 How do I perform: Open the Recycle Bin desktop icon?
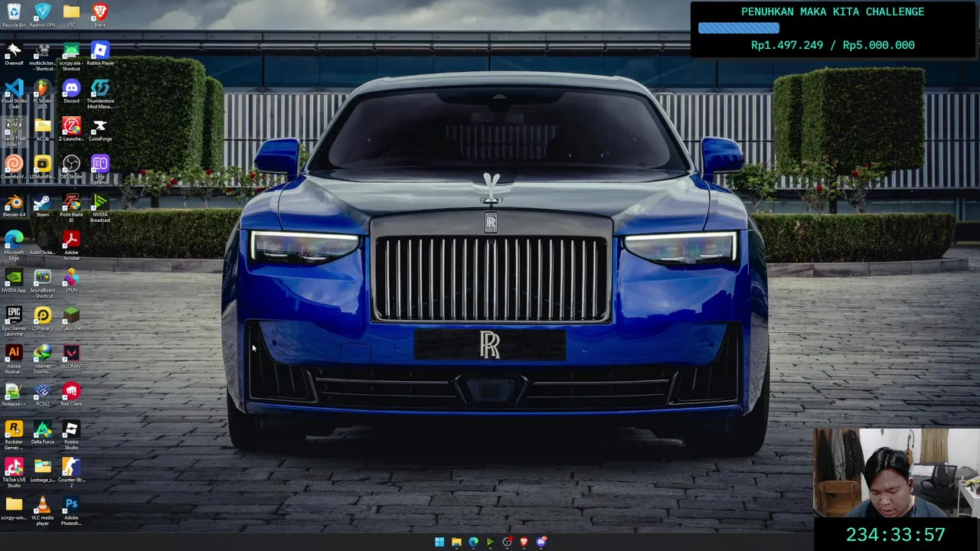(x=14, y=15)
